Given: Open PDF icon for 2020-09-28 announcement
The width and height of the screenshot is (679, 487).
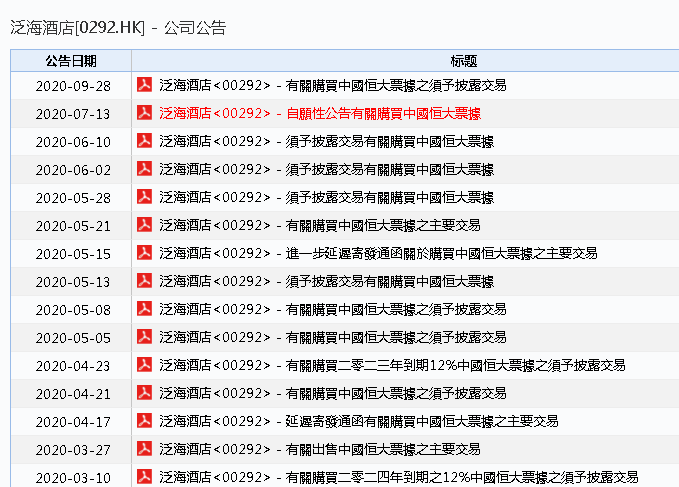Looking at the screenshot, I should point(144,84).
